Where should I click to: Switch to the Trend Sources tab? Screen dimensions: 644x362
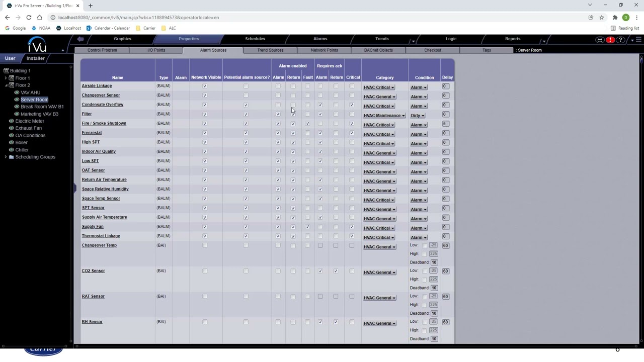pyautogui.click(x=270, y=50)
